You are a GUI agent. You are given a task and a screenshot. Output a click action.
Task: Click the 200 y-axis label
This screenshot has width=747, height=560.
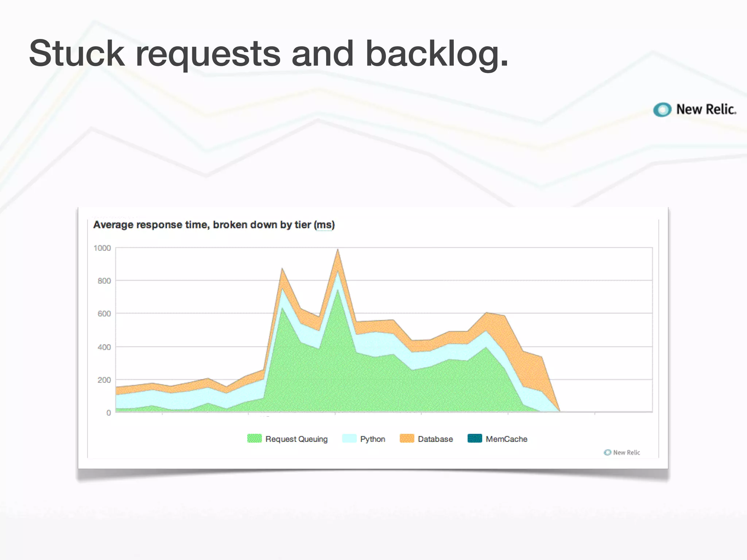click(104, 380)
